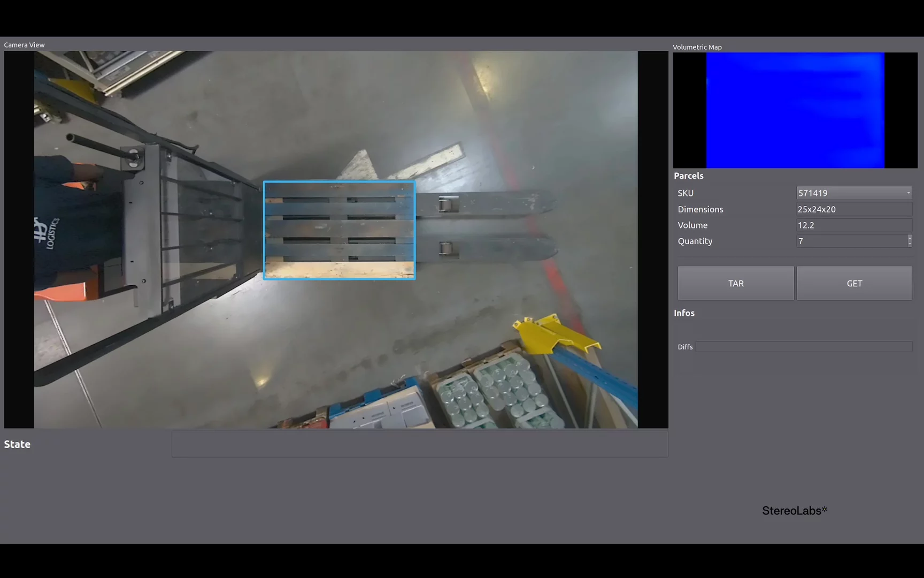The width and height of the screenshot is (924, 578).
Task: Select the blue-outlined pallet in camera view
Action: click(x=339, y=230)
